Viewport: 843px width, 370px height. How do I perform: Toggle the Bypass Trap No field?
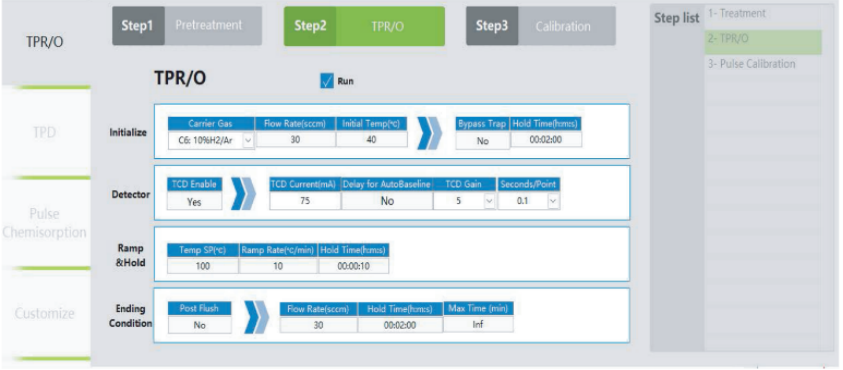coord(482,140)
